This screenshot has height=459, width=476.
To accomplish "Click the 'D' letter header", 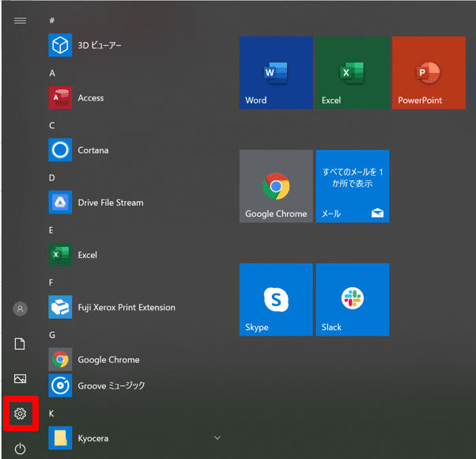I will coord(52,178).
